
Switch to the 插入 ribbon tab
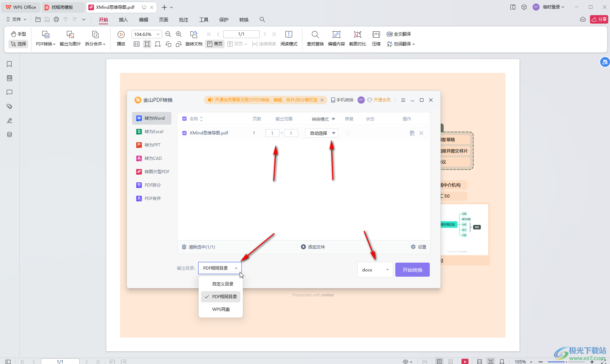pyautogui.click(x=123, y=20)
